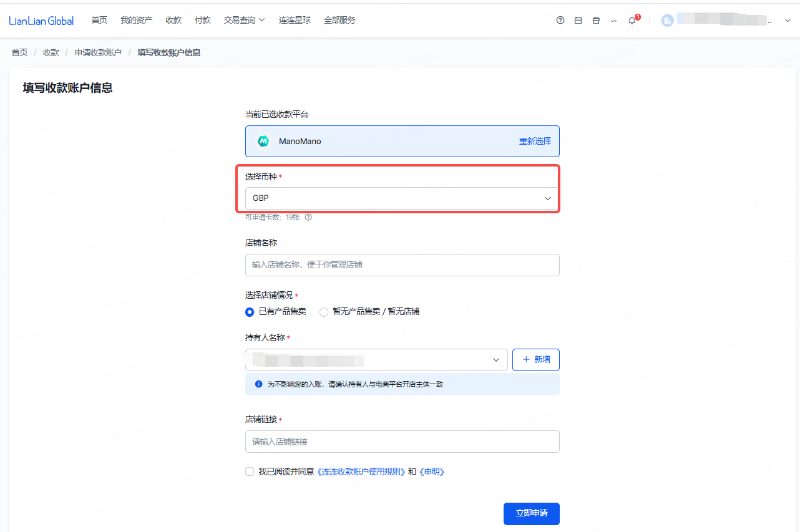The width and height of the screenshot is (800, 532).
Task: Click the help icon beside 可申请卡数
Action: coord(308,217)
